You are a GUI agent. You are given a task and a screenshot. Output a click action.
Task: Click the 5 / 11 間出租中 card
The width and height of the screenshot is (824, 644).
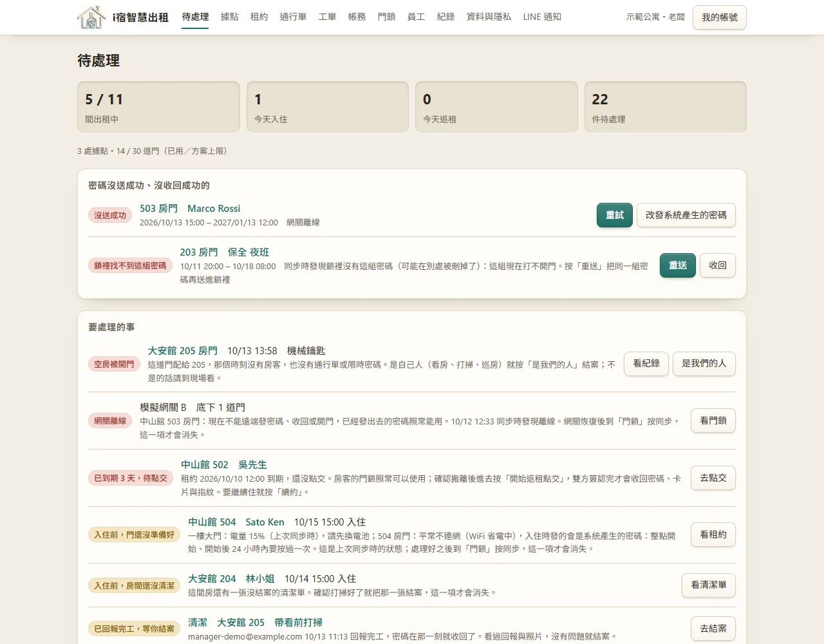[x=158, y=107]
